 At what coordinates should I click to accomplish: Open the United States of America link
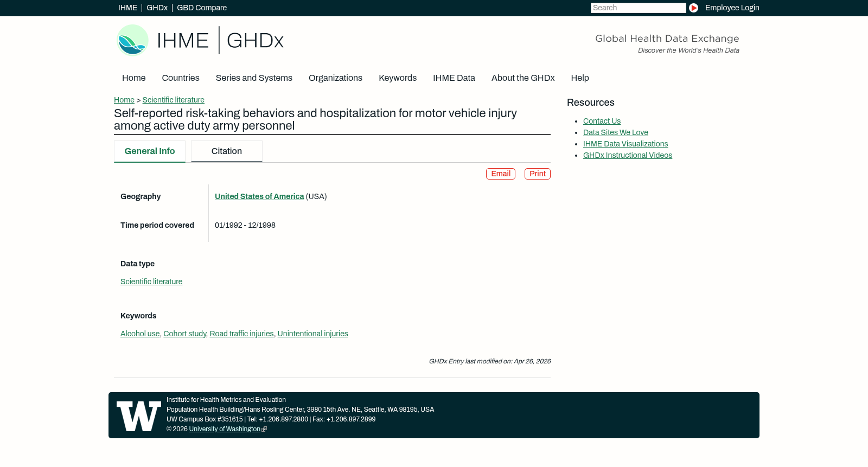tap(259, 197)
